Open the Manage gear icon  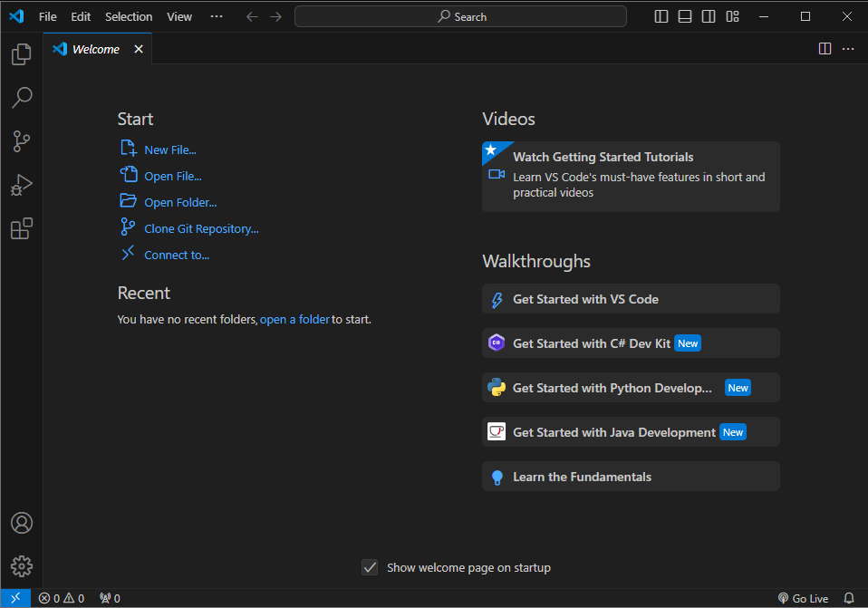pyautogui.click(x=21, y=566)
